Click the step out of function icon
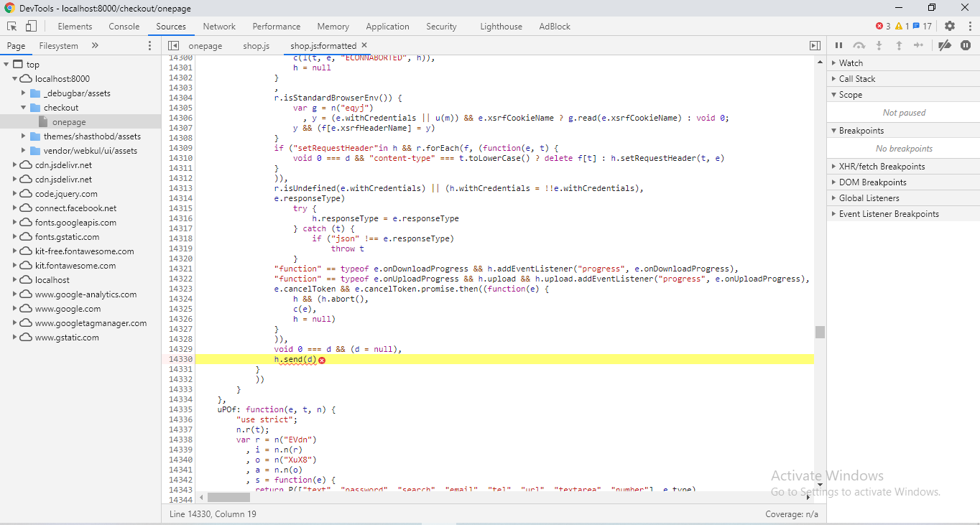 (x=898, y=45)
